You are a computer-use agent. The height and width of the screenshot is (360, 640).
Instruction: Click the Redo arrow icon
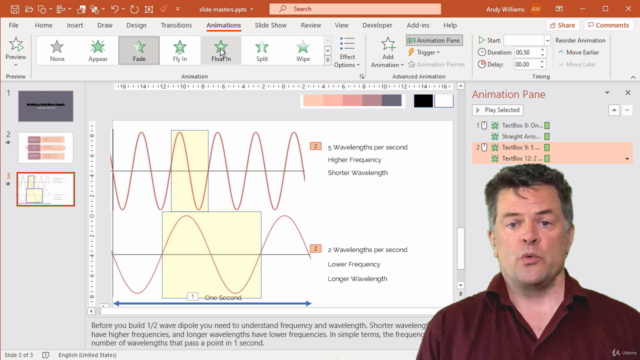pyautogui.click(x=134, y=9)
